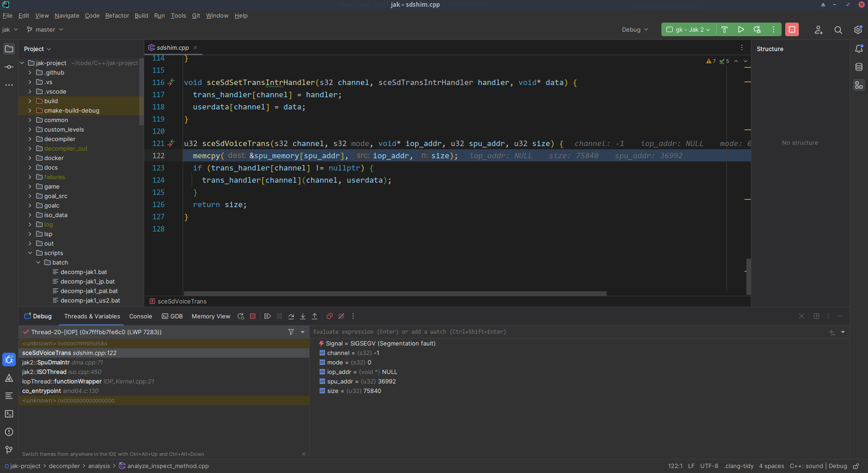Click the .clang-tidy status bar item
This screenshot has width=868, height=473.
point(739,466)
